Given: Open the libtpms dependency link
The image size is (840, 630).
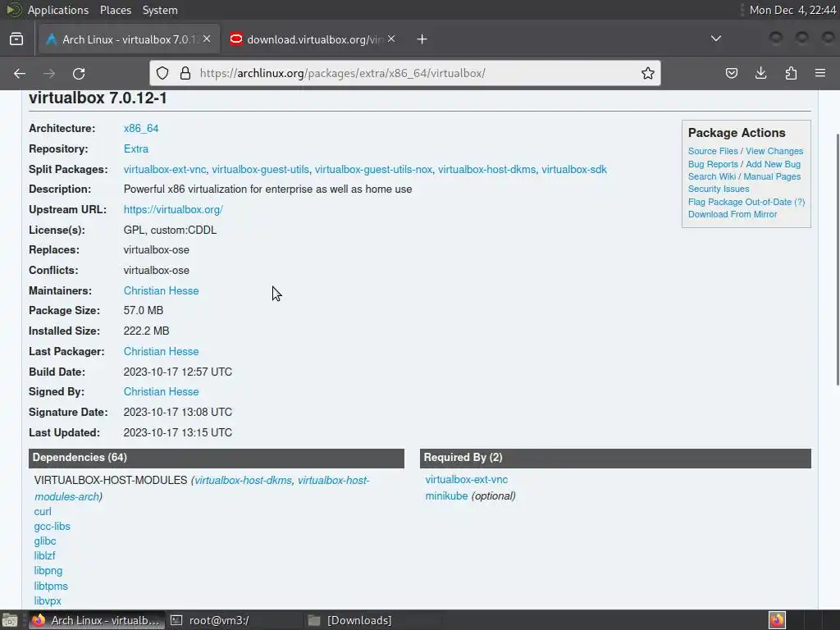Looking at the screenshot, I should [51, 586].
